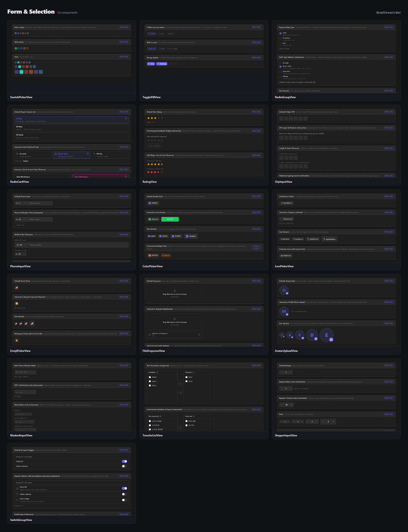
Task: Show code for the Default Dropzone example
Action: click(x=256, y=281)
